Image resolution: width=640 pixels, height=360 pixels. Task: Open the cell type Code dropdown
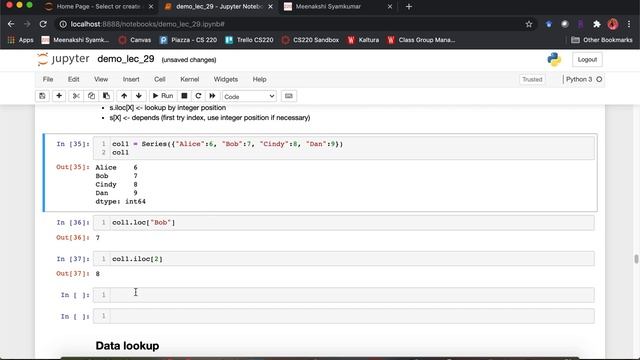point(249,96)
